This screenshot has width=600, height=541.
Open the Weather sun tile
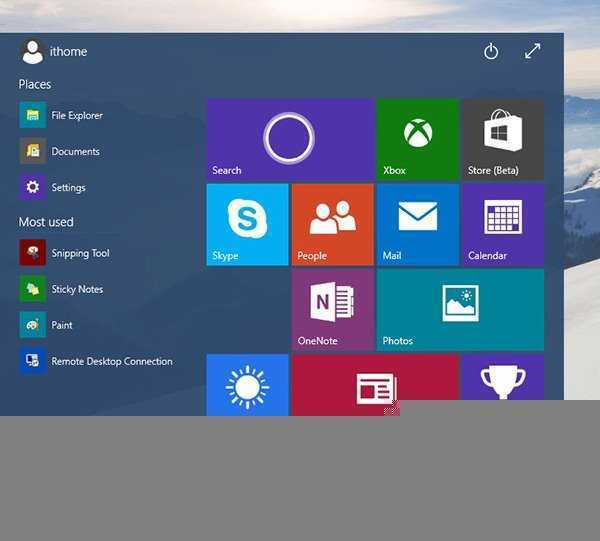coord(247,385)
